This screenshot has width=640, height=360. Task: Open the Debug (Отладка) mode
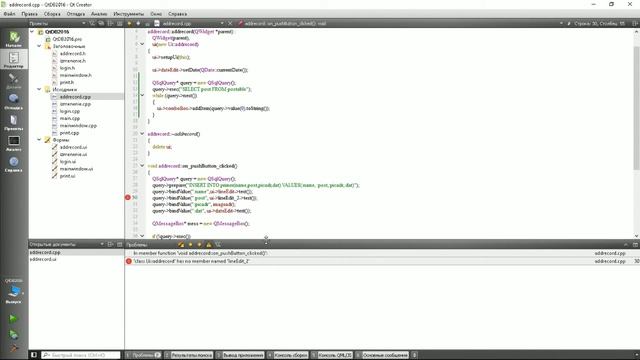[x=14, y=102]
